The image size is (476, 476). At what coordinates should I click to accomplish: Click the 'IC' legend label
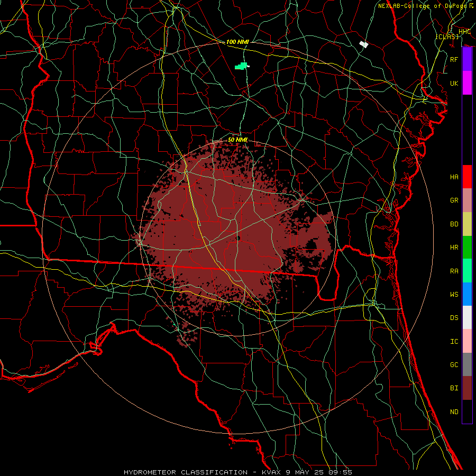pyautogui.click(x=454, y=342)
